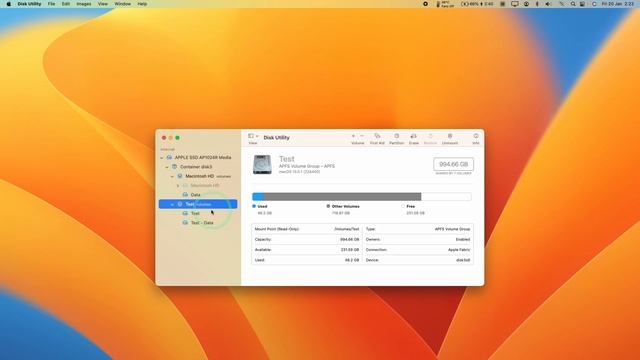The height and width of the screenshot is (360, 640).
Task: Click the Test - Data volume icon
Action: [x=185, y=223]
